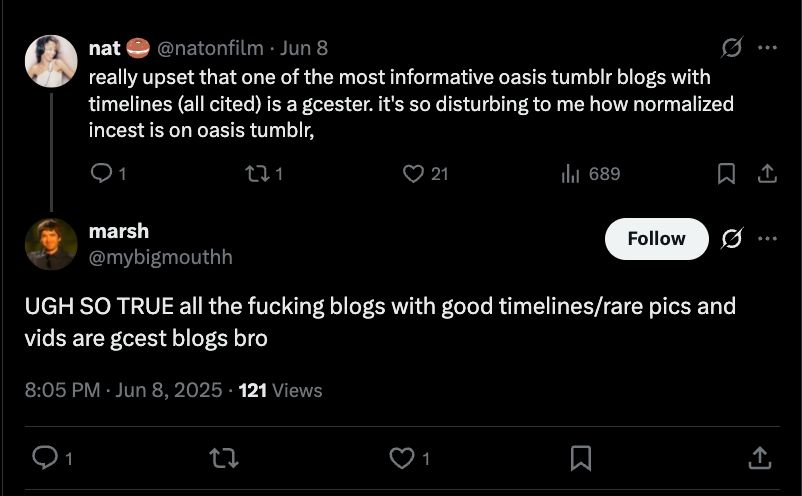Like nat's tweet with heart icon

[x=414, y=174]
